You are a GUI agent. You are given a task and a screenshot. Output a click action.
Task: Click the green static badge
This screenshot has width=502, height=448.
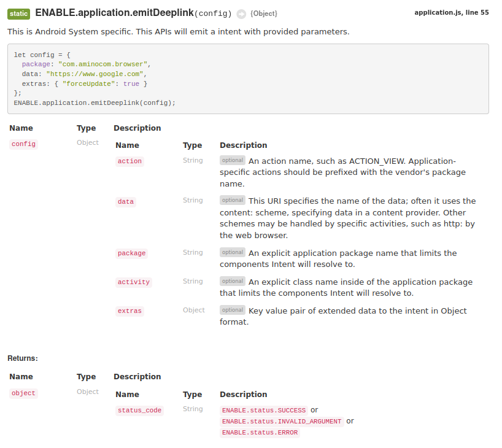18,14
